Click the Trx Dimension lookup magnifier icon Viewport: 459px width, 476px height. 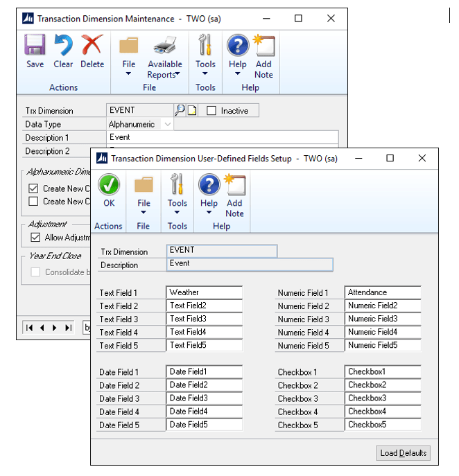click(x=180, y=110)
